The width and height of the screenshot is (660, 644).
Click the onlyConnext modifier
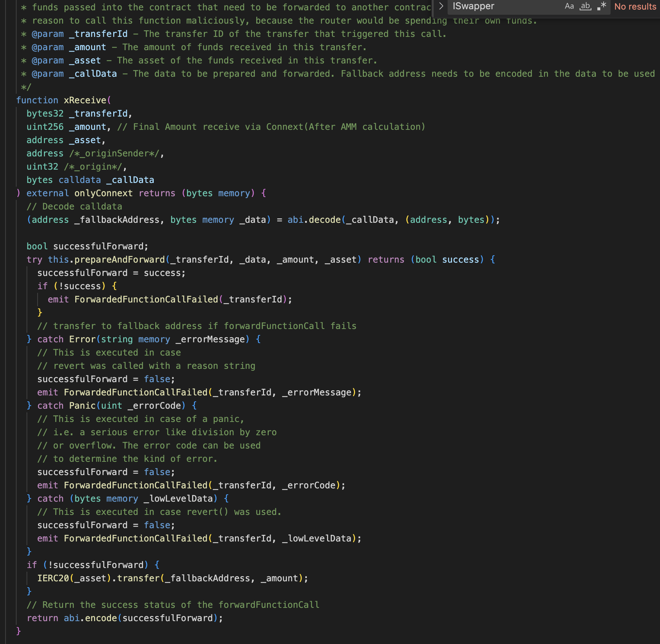click(x=103, y=193)
